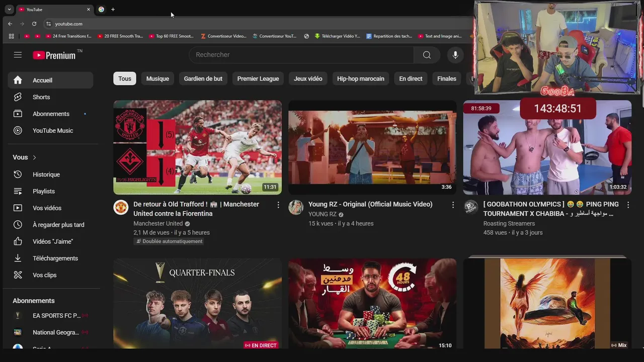
Task: Open options menu for Goobathon Olympics video
Action: click(x=628, y=205)
